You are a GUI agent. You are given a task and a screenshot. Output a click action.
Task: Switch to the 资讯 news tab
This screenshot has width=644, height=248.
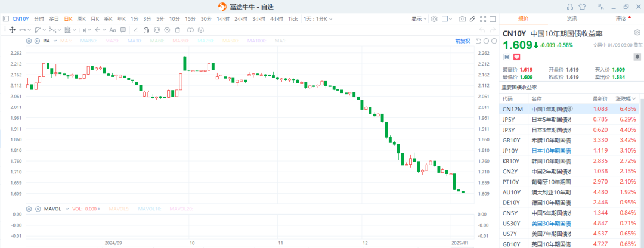click(572, 19)
